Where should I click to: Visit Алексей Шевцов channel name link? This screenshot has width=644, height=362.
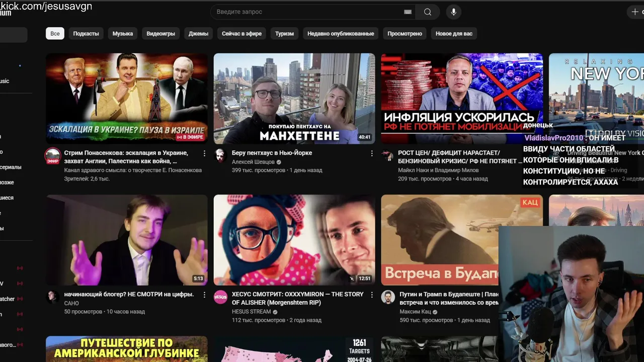(253, 162)
